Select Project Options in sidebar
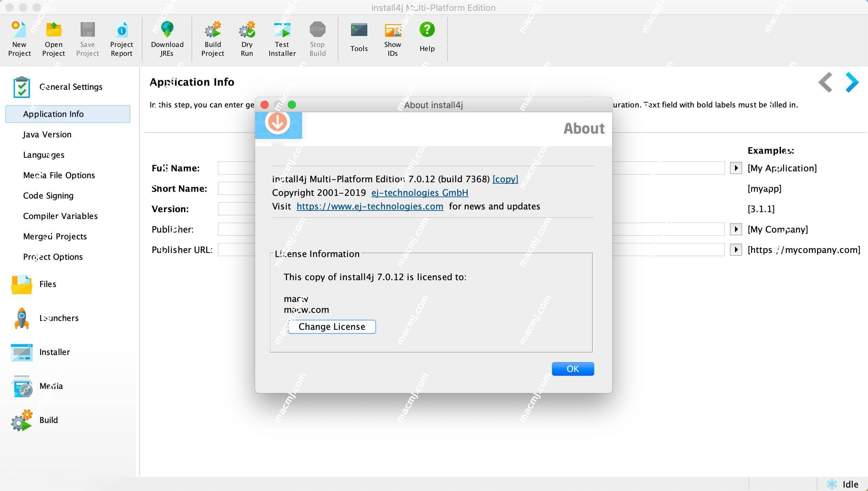Viewport: 868px width, 491px height. [53, 257]
